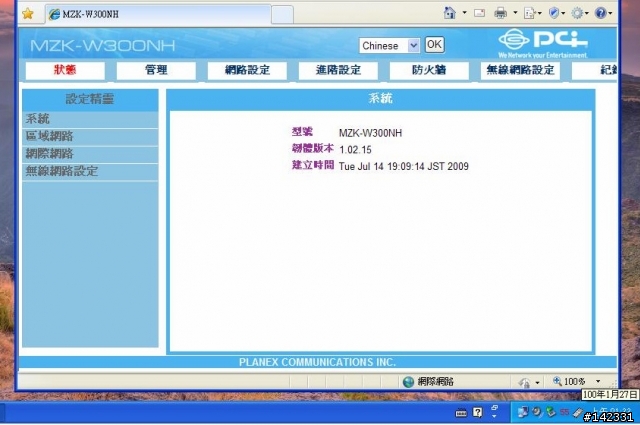Select 網際網路 in the left sidebar
640x425 pixels.
pos(90,154)
